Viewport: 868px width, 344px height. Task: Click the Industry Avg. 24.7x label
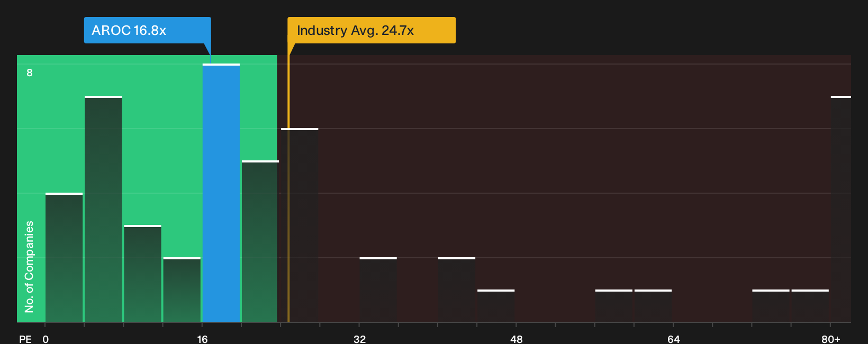pos(371,30)
